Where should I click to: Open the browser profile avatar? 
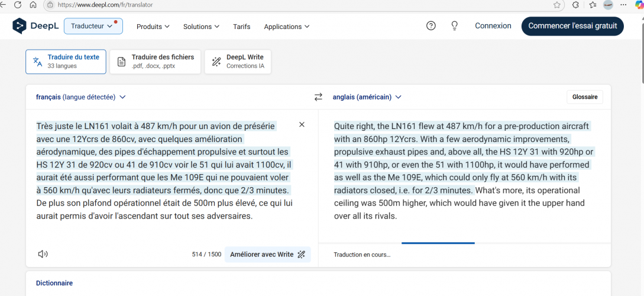coord(609,5)
